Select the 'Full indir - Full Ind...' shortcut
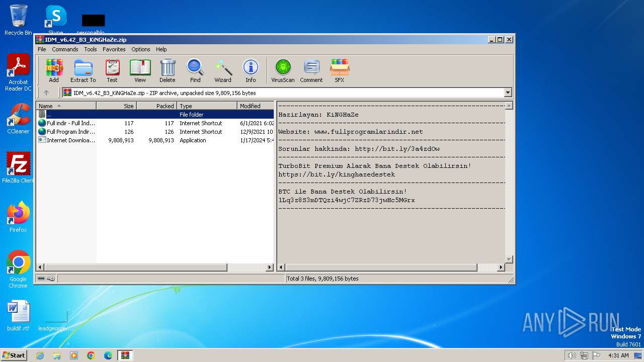 [155, 123]
